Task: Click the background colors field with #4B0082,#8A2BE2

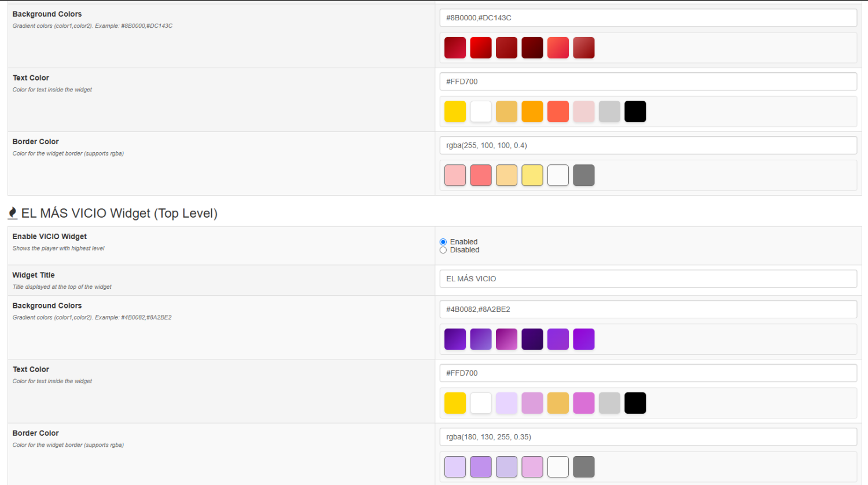Action: coord(648,310)
